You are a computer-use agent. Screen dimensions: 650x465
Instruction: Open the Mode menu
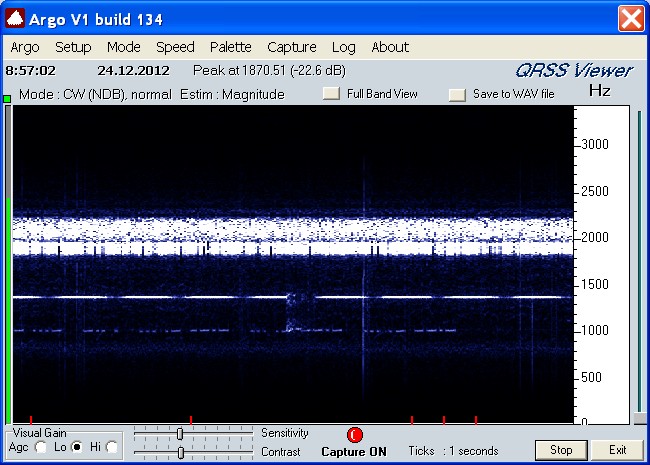(x=124, y=47)
